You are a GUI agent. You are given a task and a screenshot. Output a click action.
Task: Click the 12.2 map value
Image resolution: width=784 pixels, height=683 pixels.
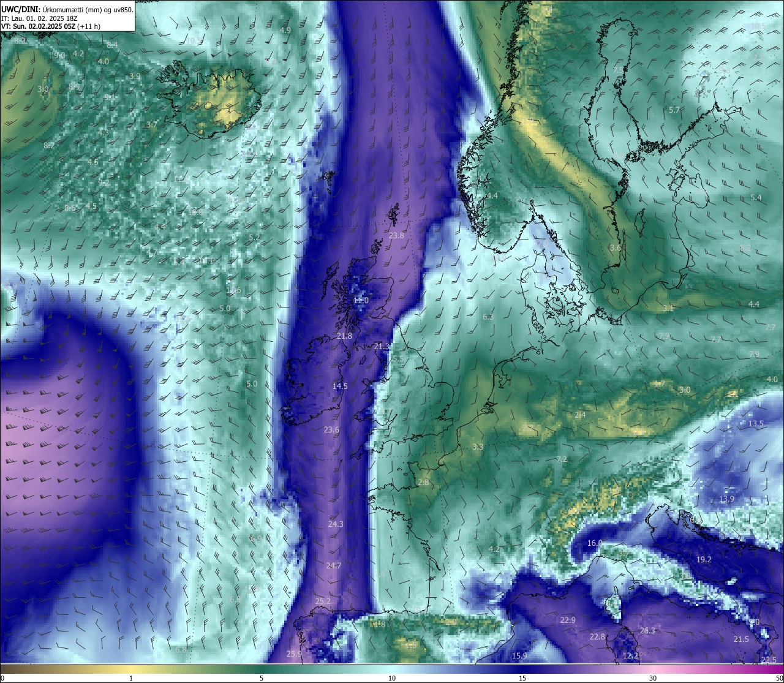click(x=630, y=656)
